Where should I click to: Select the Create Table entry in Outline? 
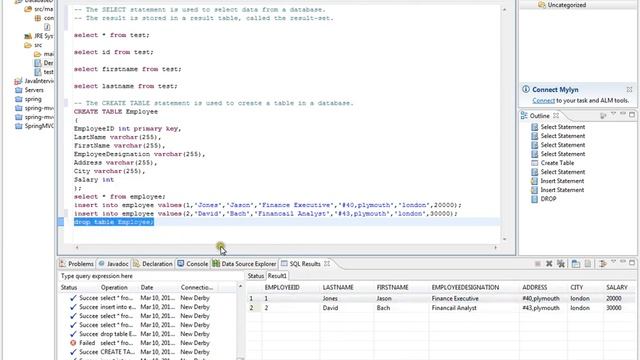(x=557, y=163)
